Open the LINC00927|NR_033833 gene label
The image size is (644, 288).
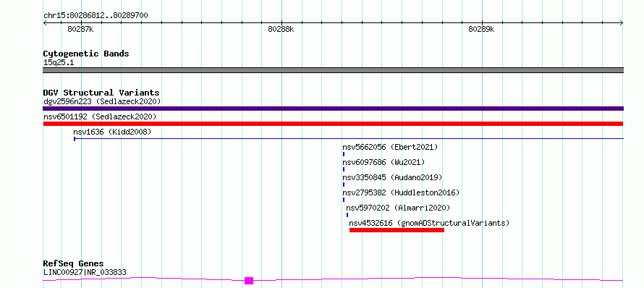(85, 272)
